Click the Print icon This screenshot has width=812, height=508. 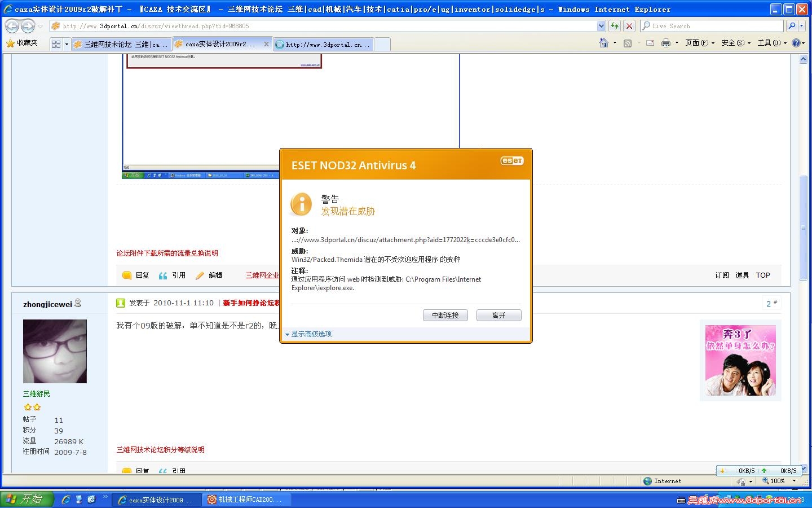tap(666, 43)
